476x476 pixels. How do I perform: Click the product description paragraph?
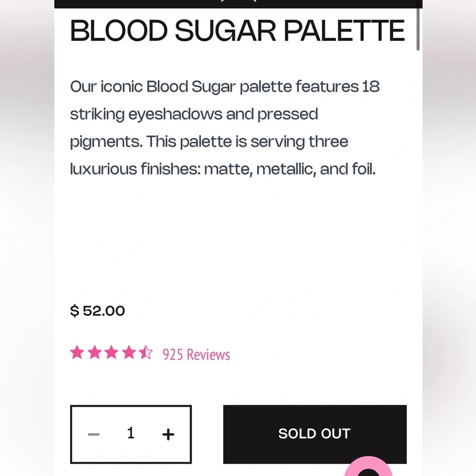(224, 128)
